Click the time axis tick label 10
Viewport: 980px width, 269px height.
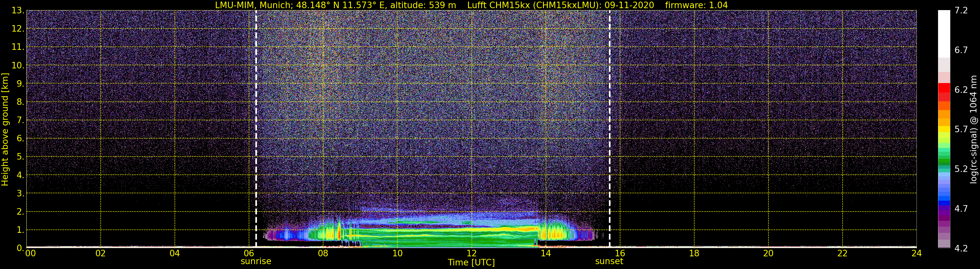pyautogui.click(x=397, y=253)
